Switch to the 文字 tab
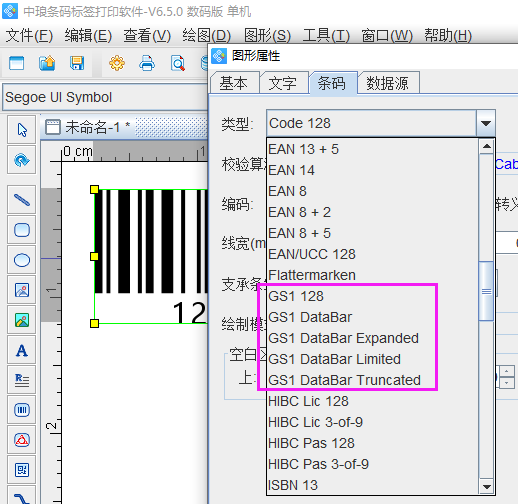The height and width of the screenshot is (504, 518). [x=283, y=83]
